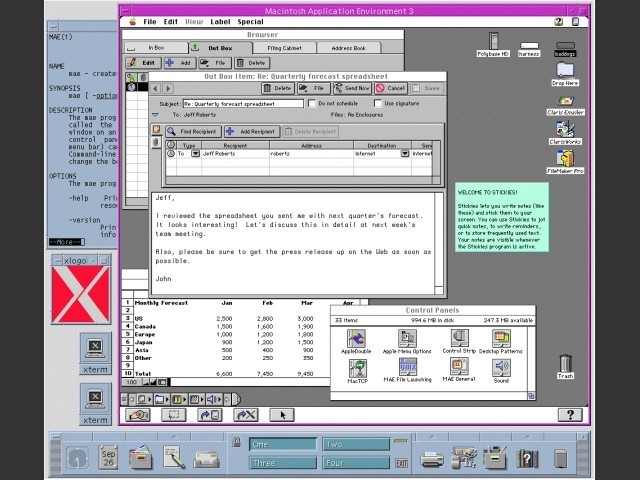Viewport: 640px width, 480px height.
Task: Click the email message body text area
Action: [x=293, y=243]
